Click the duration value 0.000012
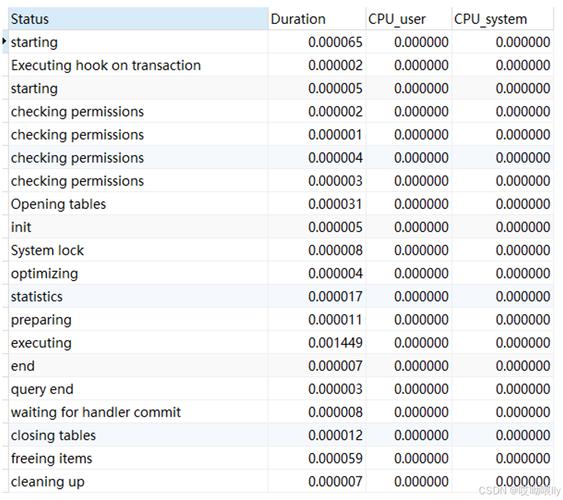The height and width of the screenshot is (500, 563). [x=335, y=435]
